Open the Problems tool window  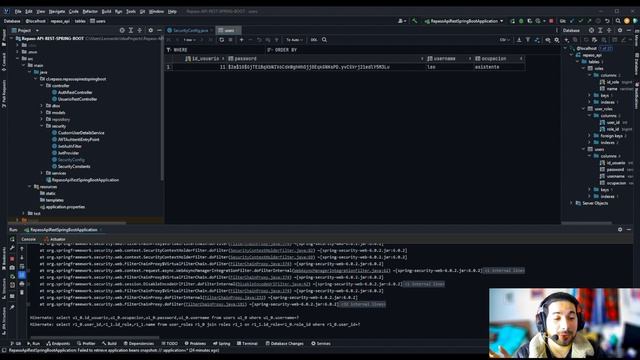195,343
